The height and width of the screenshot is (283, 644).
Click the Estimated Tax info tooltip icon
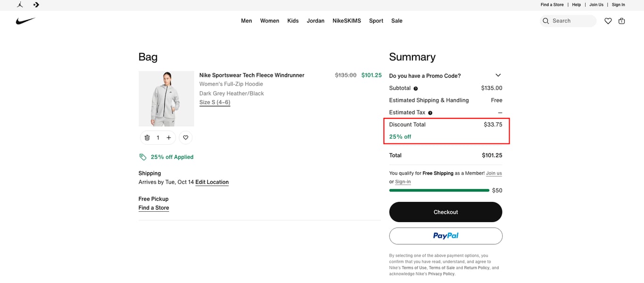pos(430,112)
